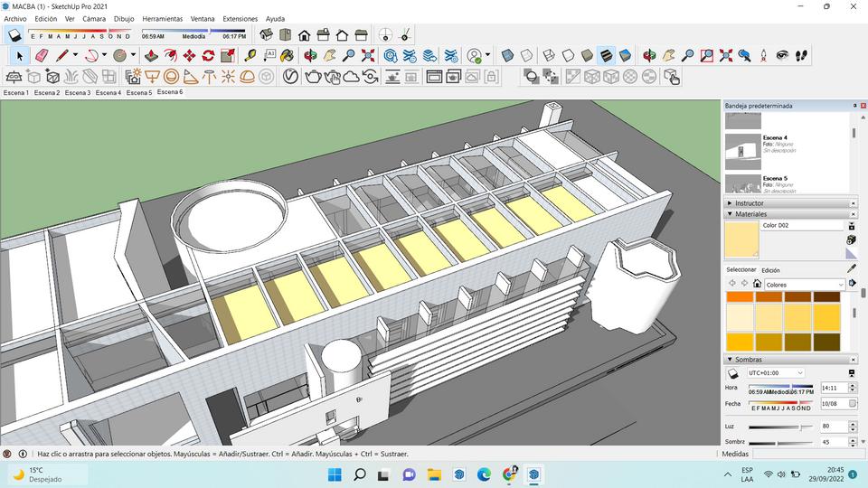
Task: Open the Extensiones menu
Action: pyautogui.click(x=240, y=18)
